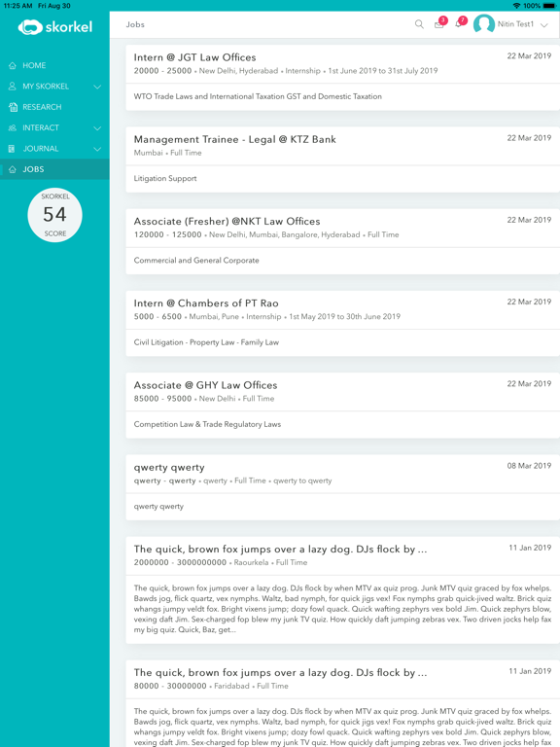Open Intern @ Chambers of PT Rao
The image size is (560, 747).
pos(206,303)
